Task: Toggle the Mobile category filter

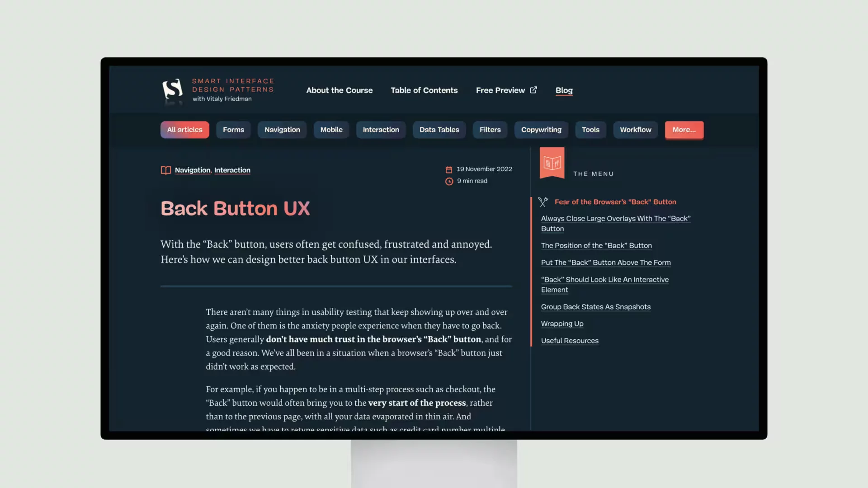Action: coord(331,130)
